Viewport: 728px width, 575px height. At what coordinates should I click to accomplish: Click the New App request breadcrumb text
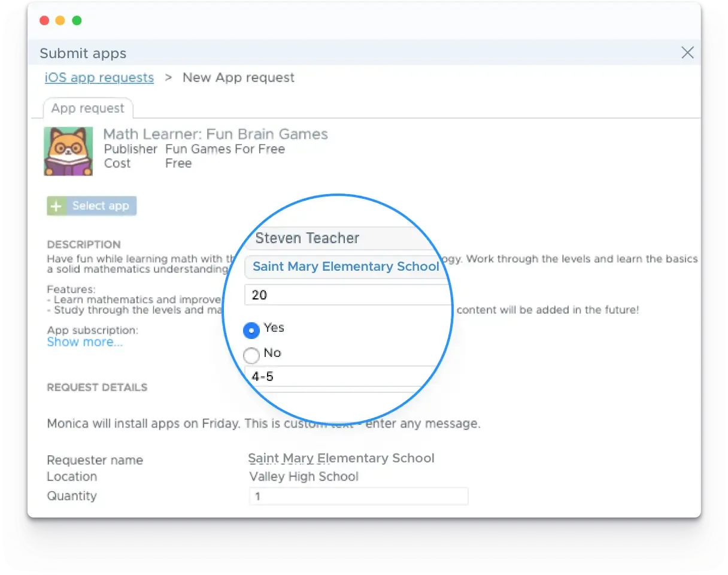click(x=238, y=78)
